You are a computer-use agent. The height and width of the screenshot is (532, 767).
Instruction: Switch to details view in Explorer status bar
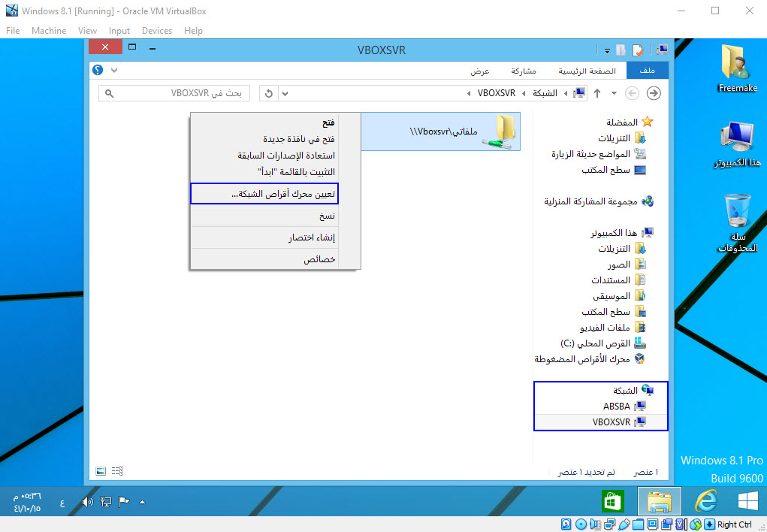(x=117, y=471)
